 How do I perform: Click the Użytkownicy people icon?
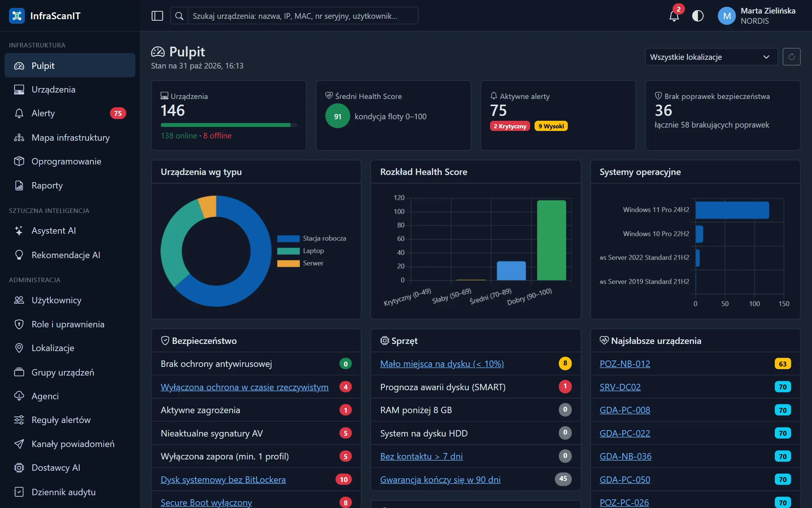click(19, 300)
